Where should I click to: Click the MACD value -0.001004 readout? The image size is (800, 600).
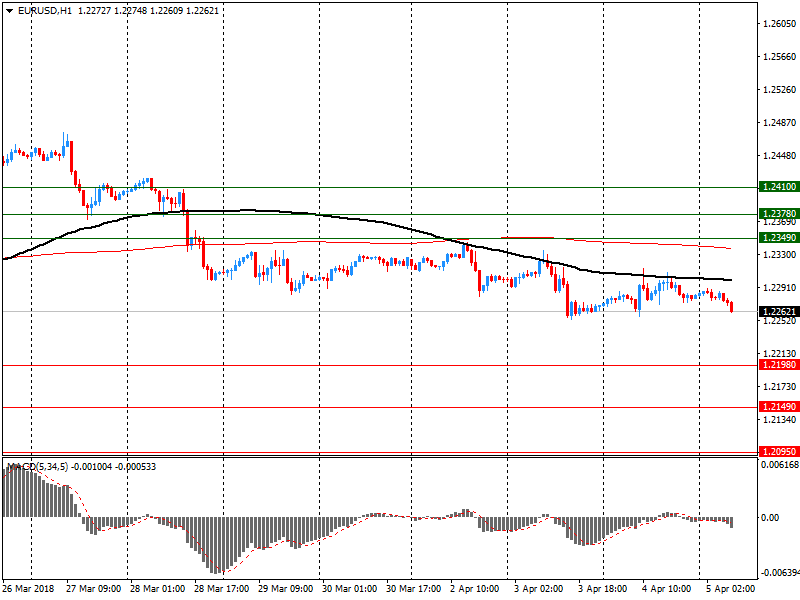pos(91,467)
